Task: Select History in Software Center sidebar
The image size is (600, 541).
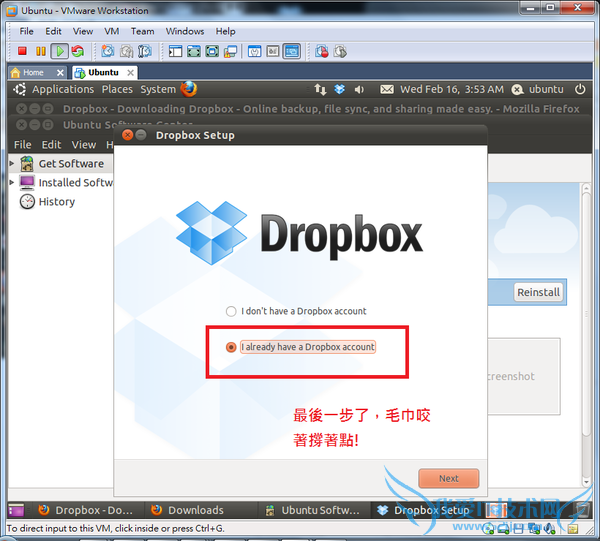Action: coord(57,202)
